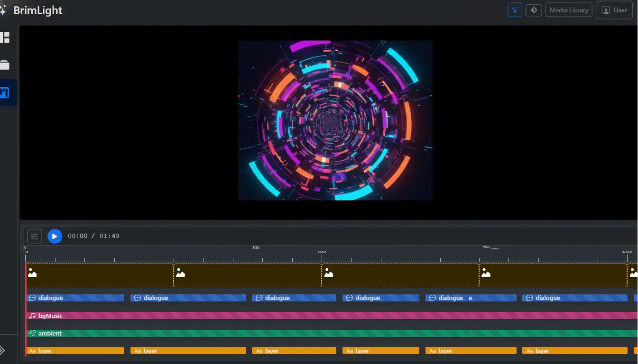Click the music note icon on the bgMusic track
638x364 pixels.
(32, 315)
